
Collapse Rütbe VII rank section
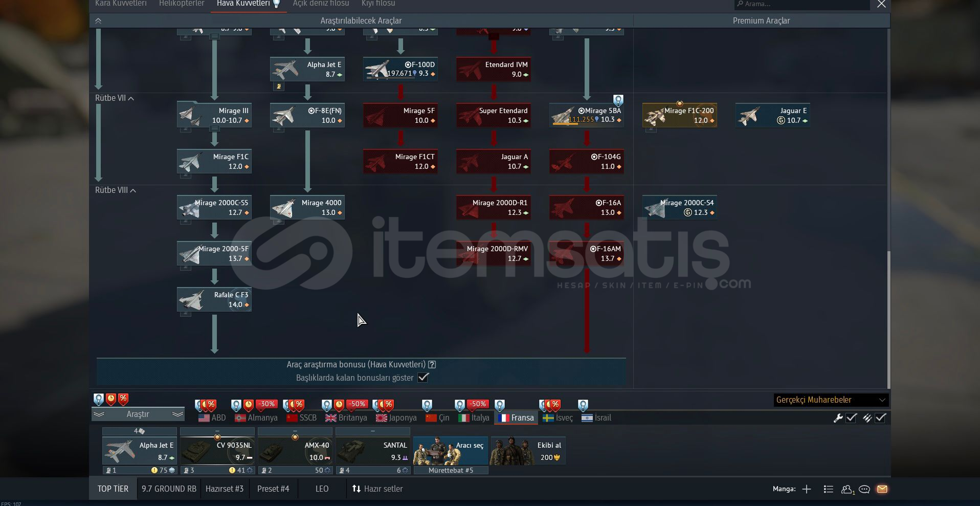tap(115, 98)
